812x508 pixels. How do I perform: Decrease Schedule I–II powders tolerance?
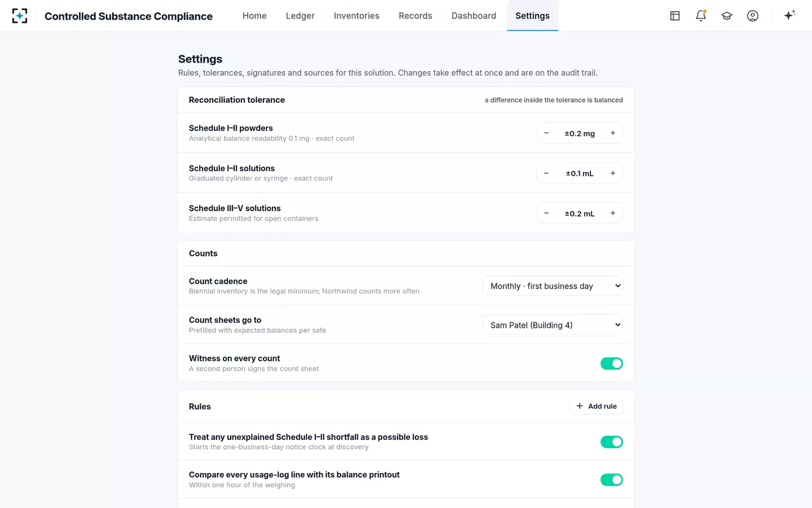(546, 133)
